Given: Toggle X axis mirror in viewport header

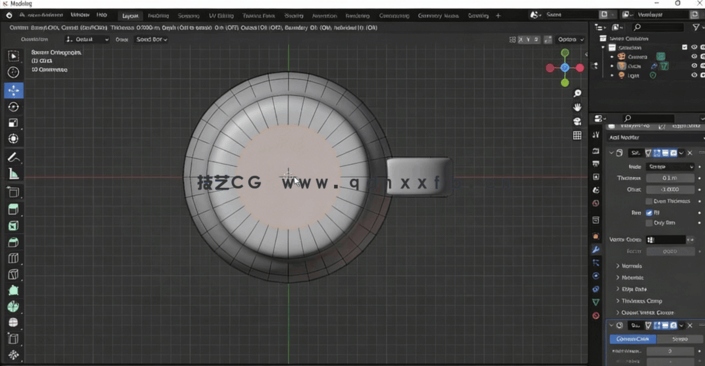Looking at the screenshot, I should coord(521,40).
